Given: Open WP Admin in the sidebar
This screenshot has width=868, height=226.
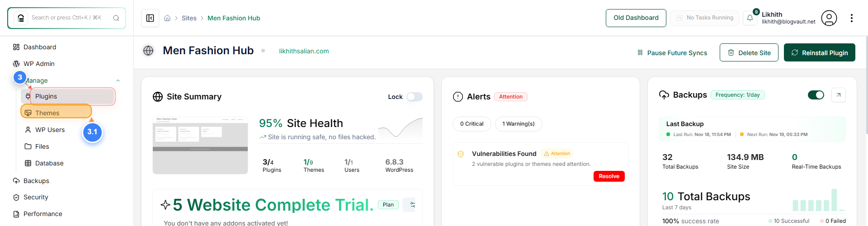Looking at the screenshot, I should tap(34, 64).
